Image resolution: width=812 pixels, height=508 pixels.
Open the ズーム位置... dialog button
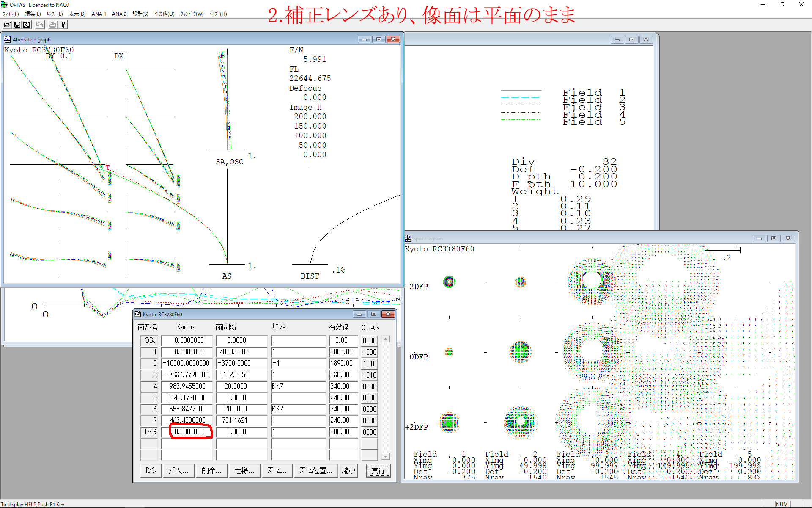[316, 471]
